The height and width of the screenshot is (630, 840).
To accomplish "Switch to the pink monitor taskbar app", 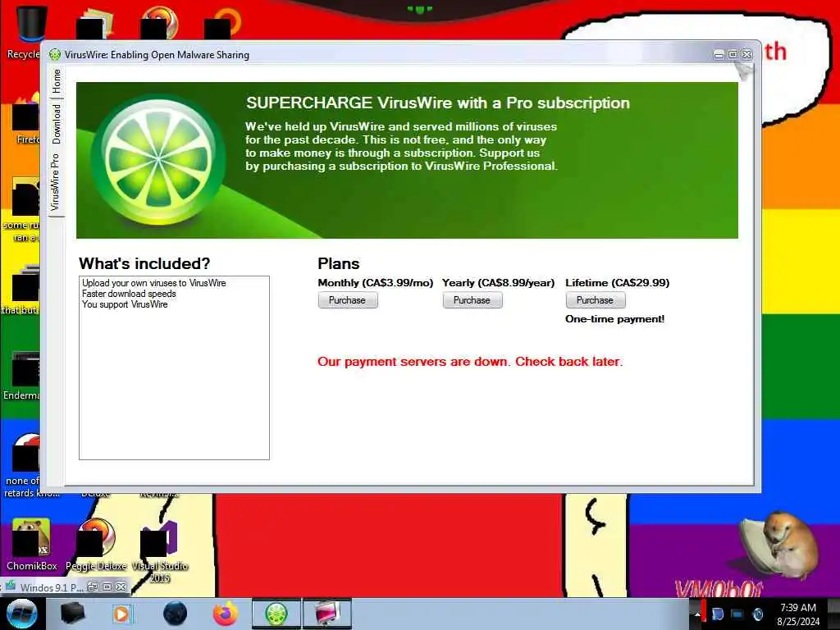I will click(x=327, y=614).
